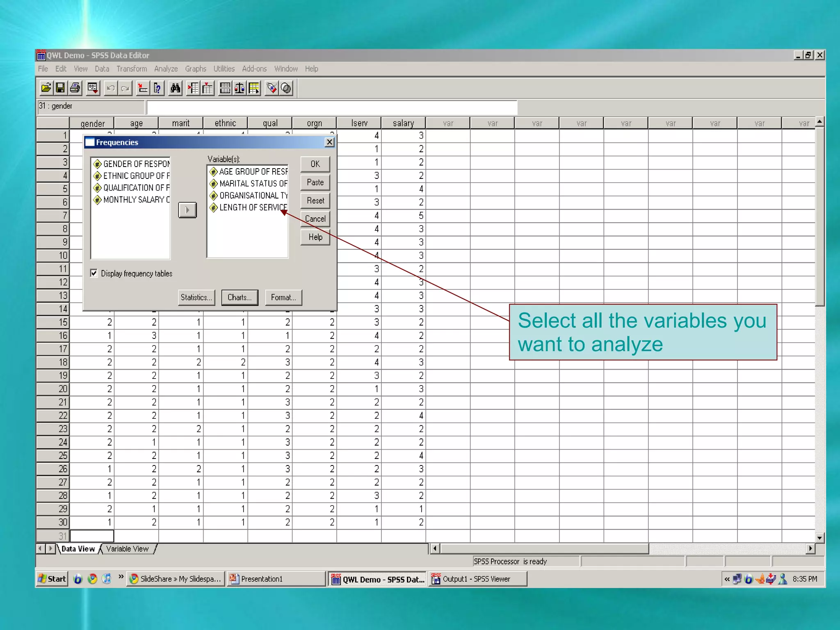Open the Format... options
The height and width of the screenshot is (630, 840).
(283, 297)
